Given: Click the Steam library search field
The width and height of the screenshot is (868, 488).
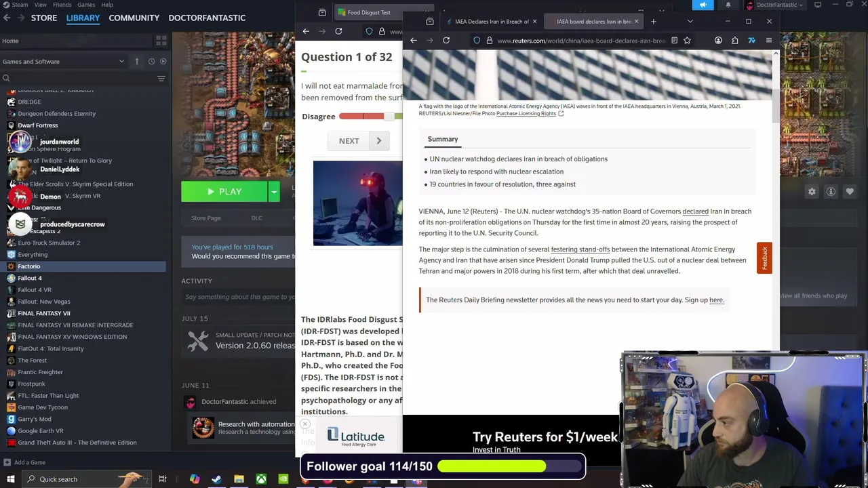Looking at the screenshot, I should [x=80, y=79].
